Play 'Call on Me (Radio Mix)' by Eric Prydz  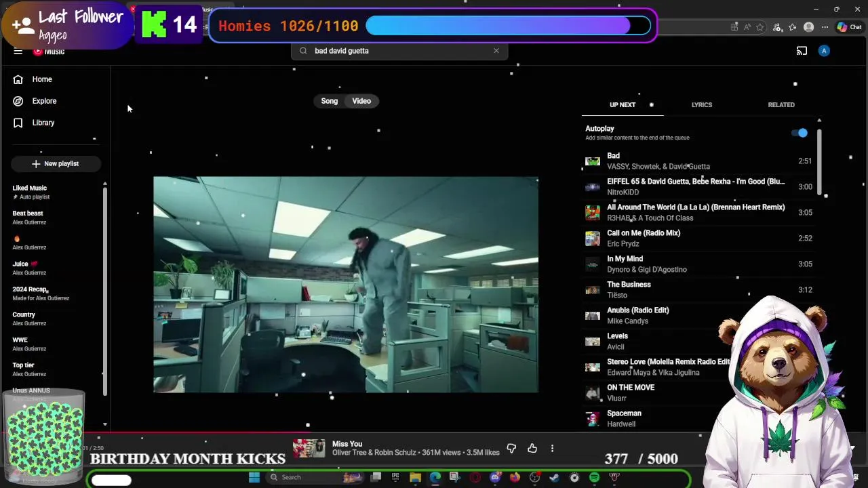698,239
